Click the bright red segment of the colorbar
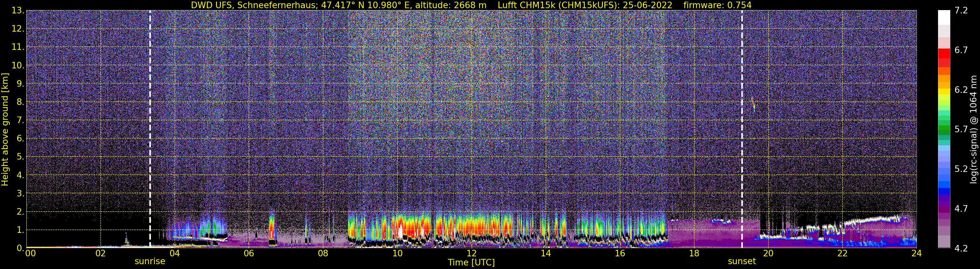 click(944, 53)
